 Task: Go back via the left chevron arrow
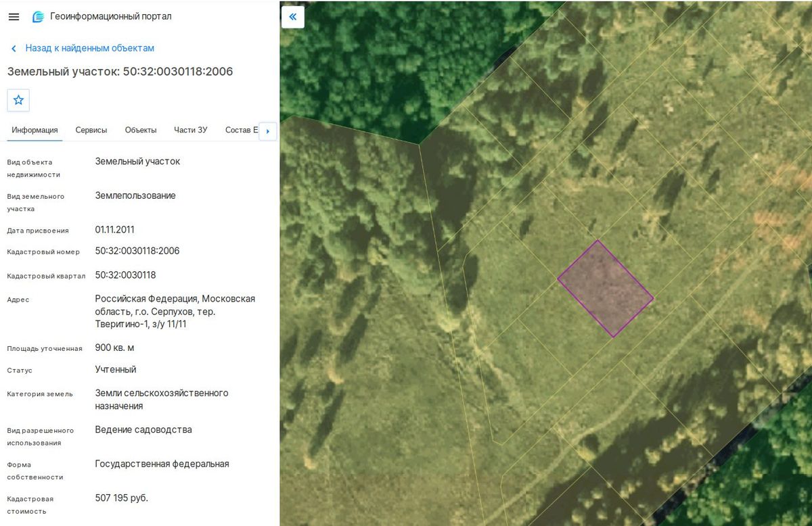pos(13,49)
